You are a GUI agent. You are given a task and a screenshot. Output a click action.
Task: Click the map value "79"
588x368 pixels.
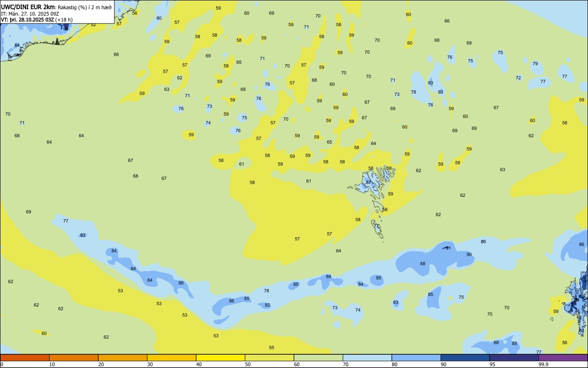pyautogui.click(x=535, y=63)
